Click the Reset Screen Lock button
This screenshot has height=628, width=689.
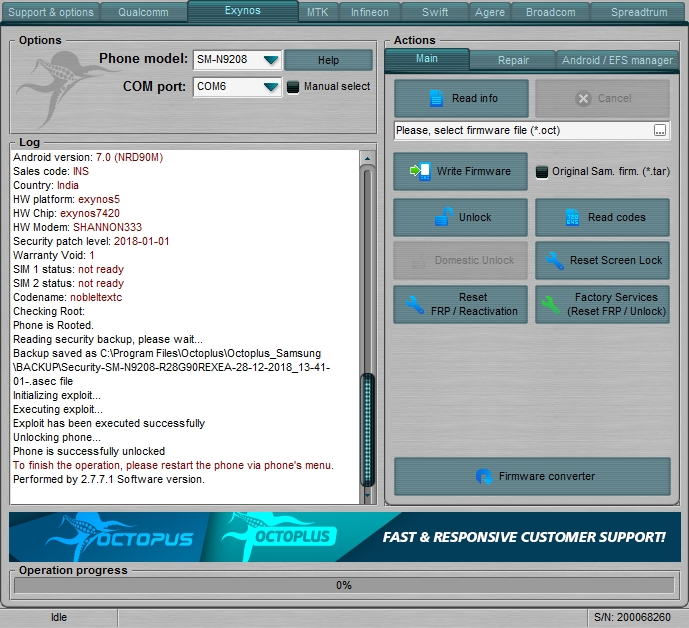tap(602, 260)
